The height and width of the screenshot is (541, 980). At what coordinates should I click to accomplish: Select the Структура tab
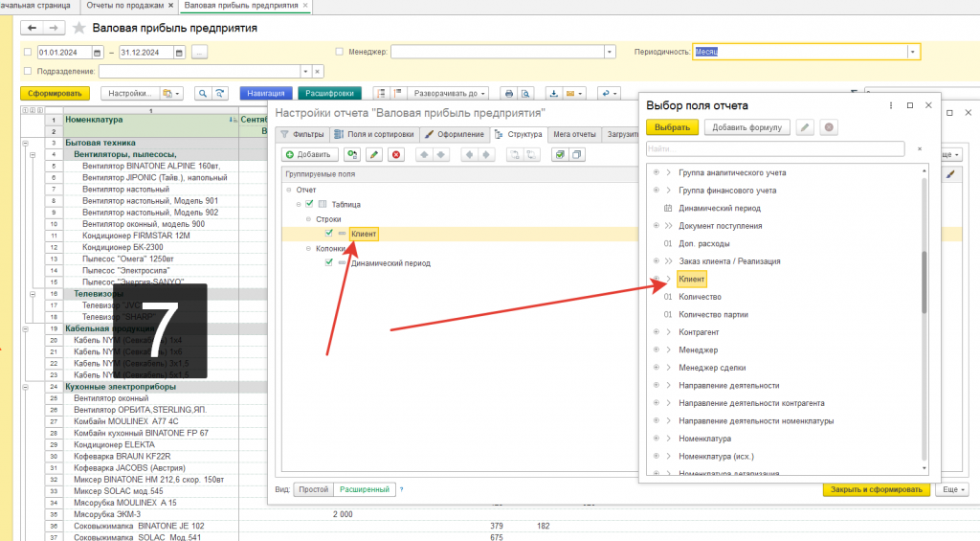[x=519, y=134]
